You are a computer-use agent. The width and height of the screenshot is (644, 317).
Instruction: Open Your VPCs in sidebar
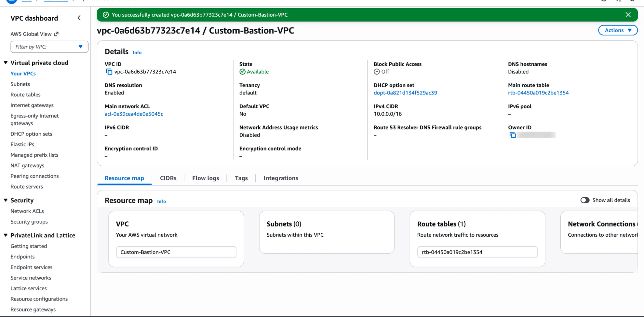coord(23,73)
